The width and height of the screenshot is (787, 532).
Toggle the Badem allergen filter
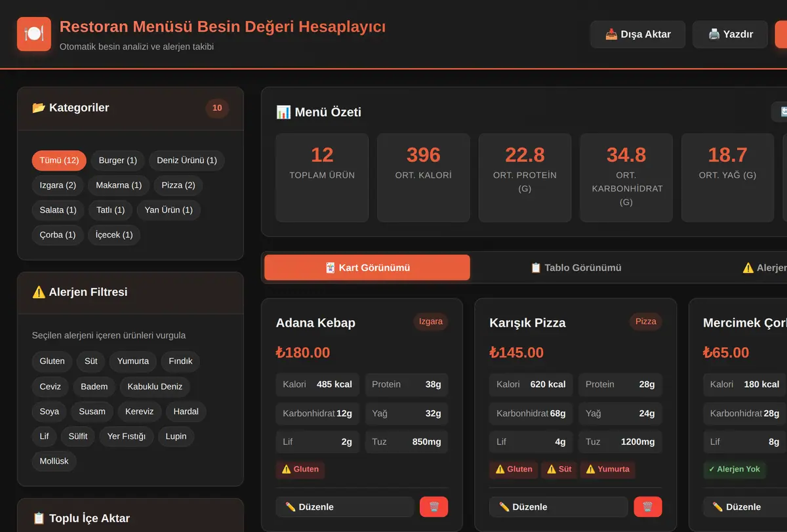[x=94, y=386]
